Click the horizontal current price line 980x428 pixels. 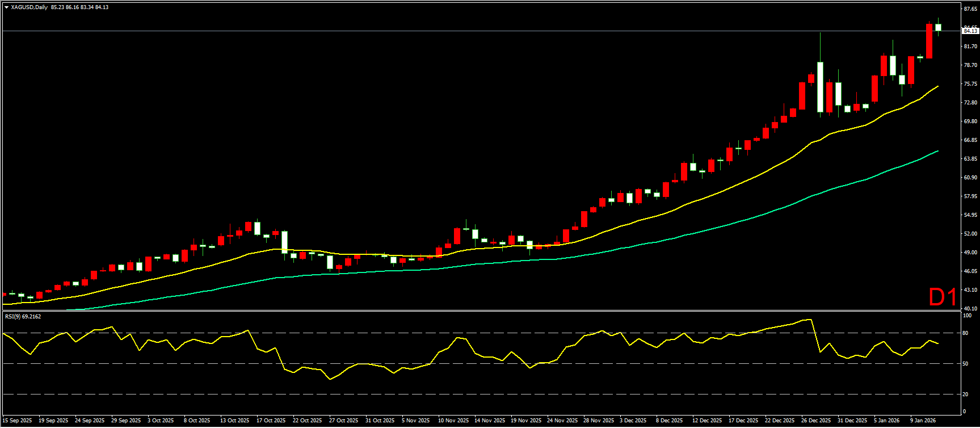pyautogui.click(x=454, y=31)
